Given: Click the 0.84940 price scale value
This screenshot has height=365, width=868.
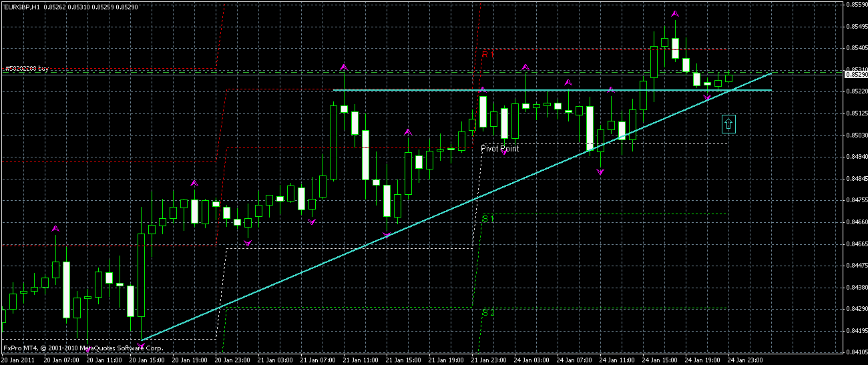Looking at the screenshot, I should pyautogui.click(x=856, y=157).
